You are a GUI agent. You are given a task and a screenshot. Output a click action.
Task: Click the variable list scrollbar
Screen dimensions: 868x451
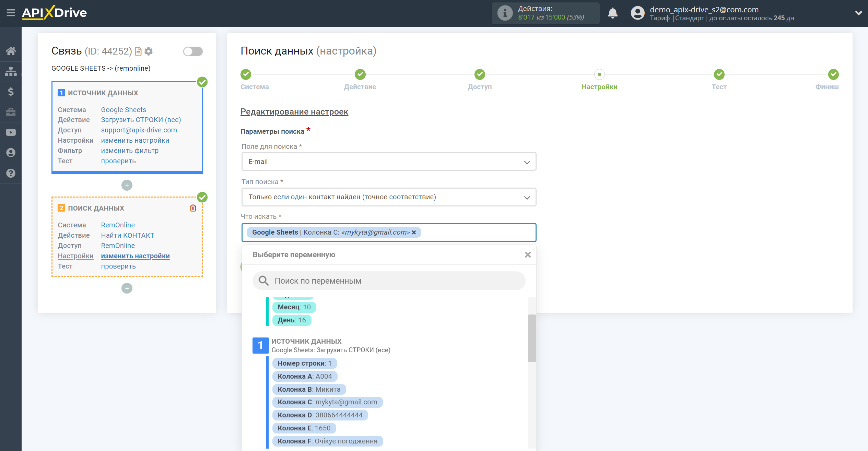532,338
